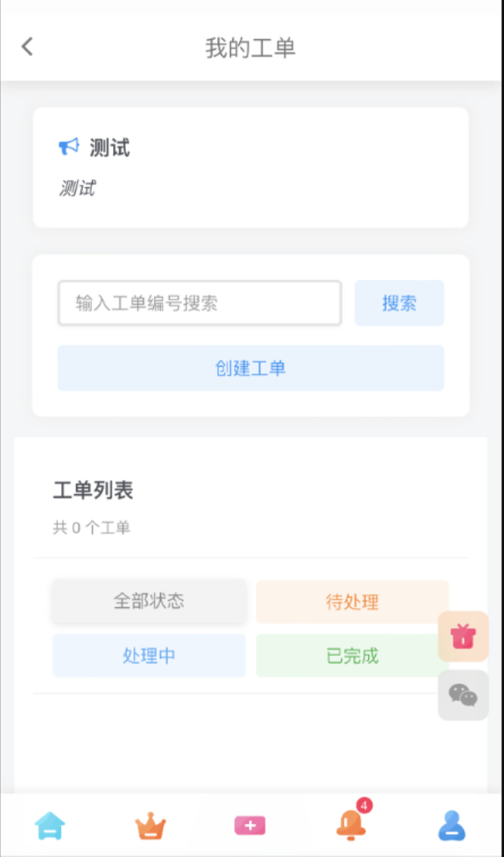Open the blue user profile icon
This screenshot has height=857, width=504.
451,825
